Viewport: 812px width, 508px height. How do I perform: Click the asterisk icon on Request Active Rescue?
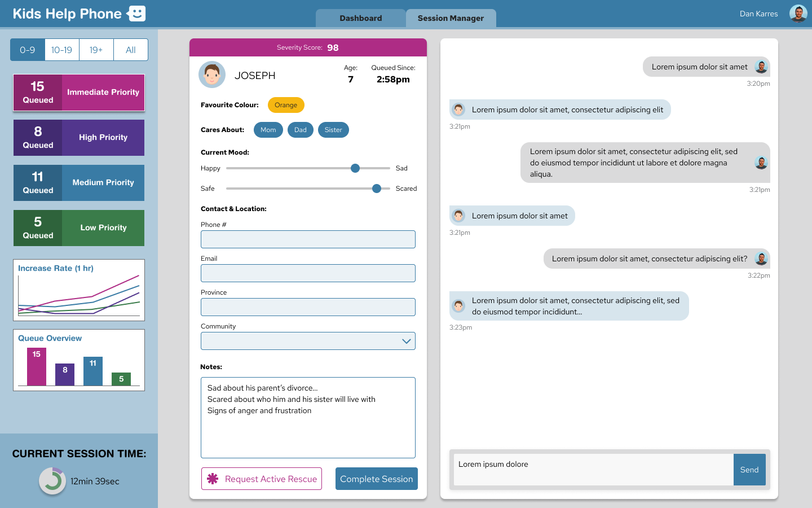(213, 479)
